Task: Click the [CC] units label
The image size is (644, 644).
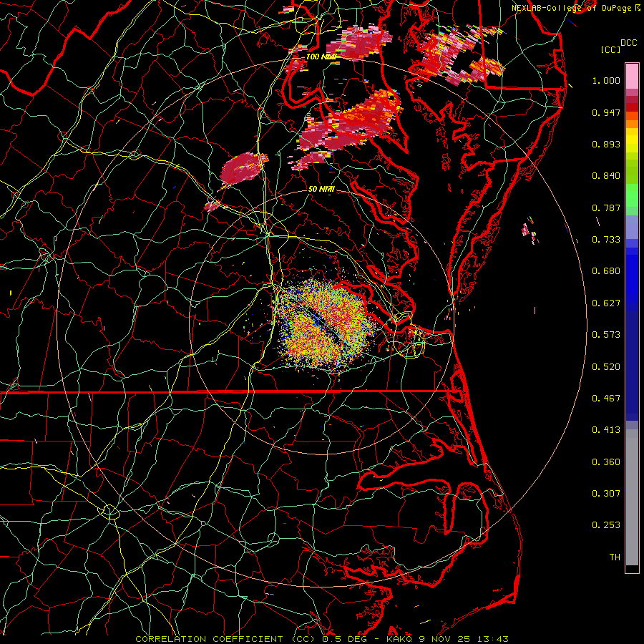Action: (x=611, y=49)
